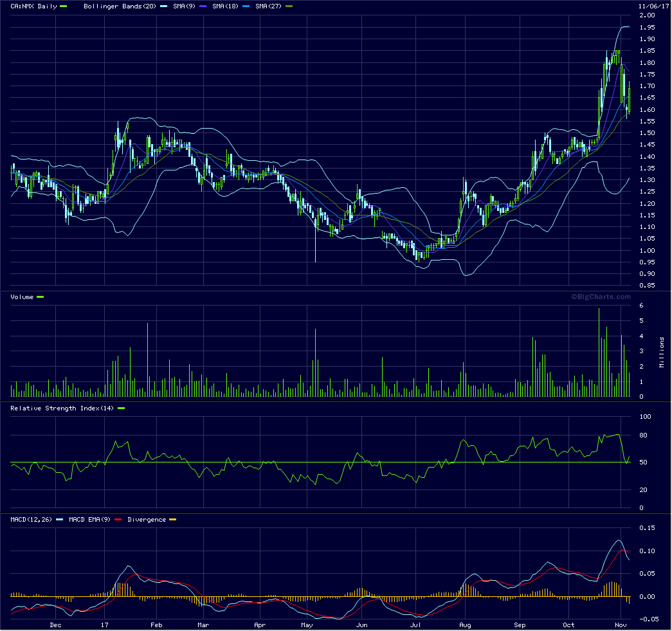
Task: Click the green CA:NMX Daily legend swatch
Action: 64,6
